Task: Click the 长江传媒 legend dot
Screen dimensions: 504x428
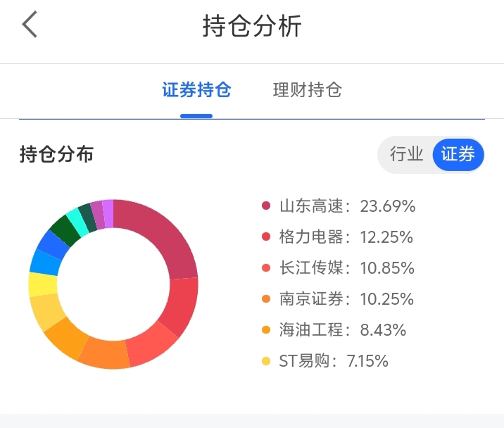Action: pos(266,268)
